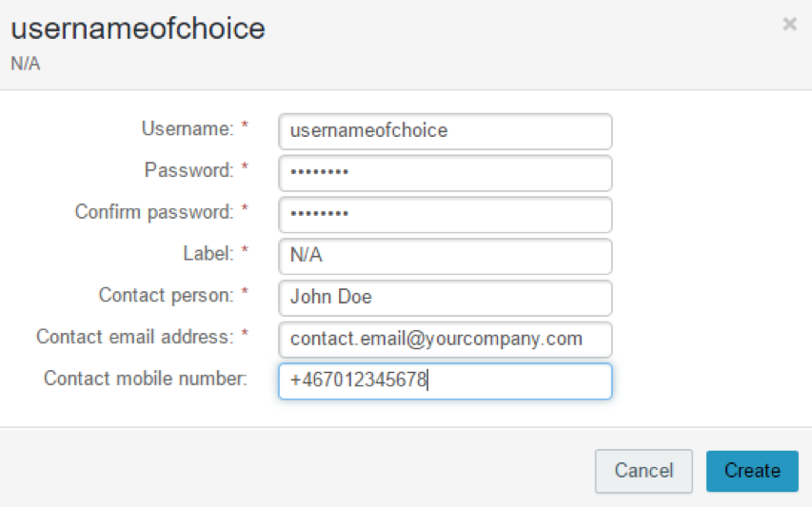Click the Create button
Viewport: 812px width, 507px height.
pos(752,471)
